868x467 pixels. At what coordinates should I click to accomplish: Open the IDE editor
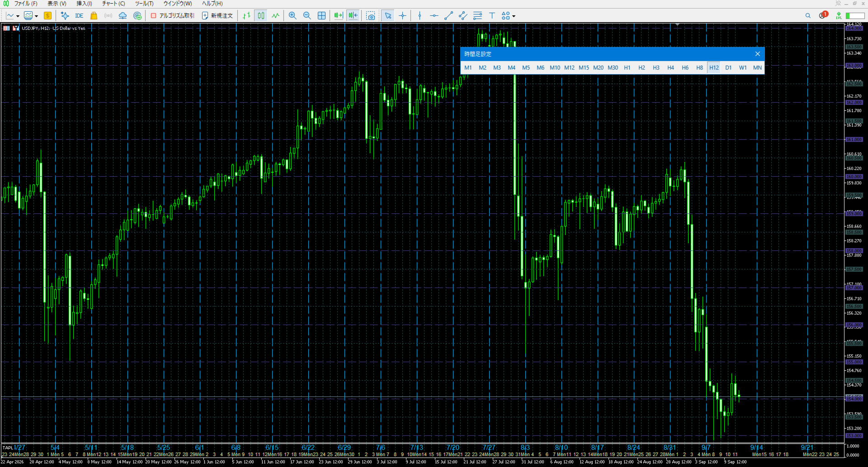79,16
